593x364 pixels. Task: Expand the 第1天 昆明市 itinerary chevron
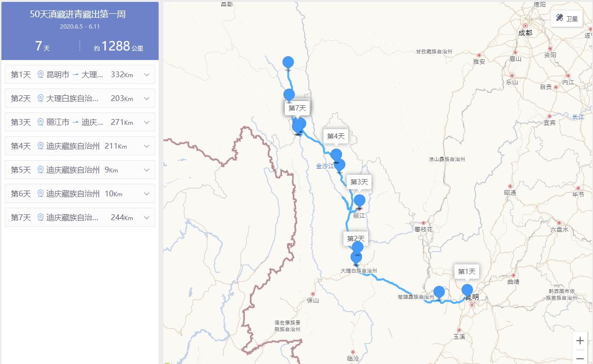(146, 75)
